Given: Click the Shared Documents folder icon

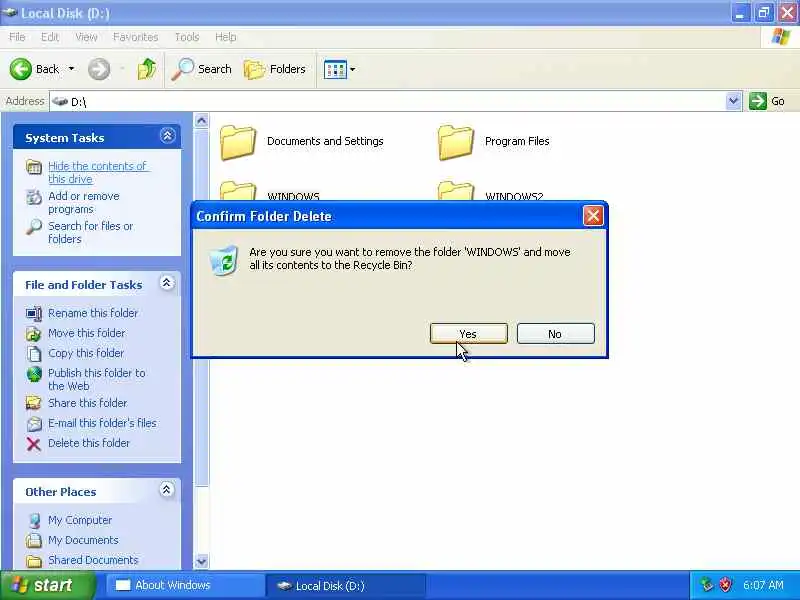Looking at the screenshot, I should click(x=34, y=561).
